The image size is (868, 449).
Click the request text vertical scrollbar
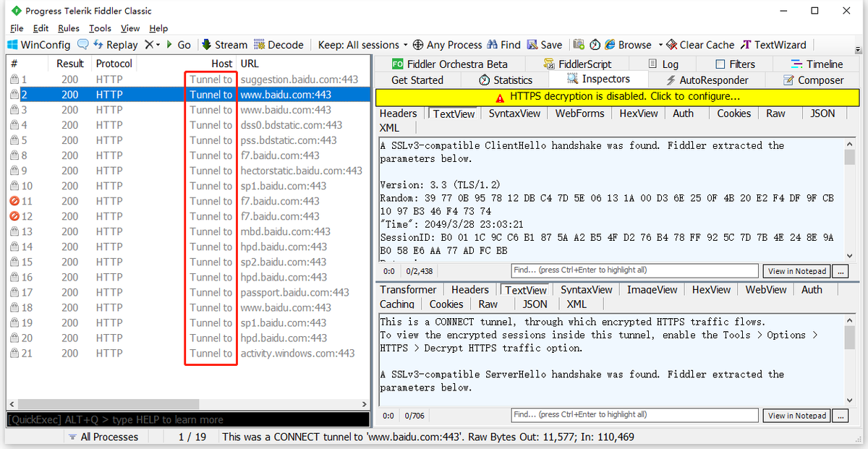click(849, 198)
